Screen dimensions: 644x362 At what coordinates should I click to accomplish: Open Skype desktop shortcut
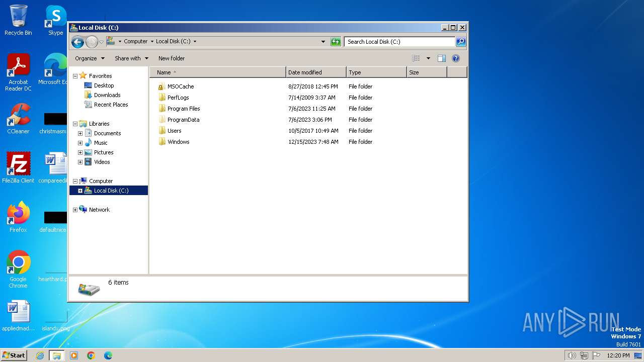point(55,20)
